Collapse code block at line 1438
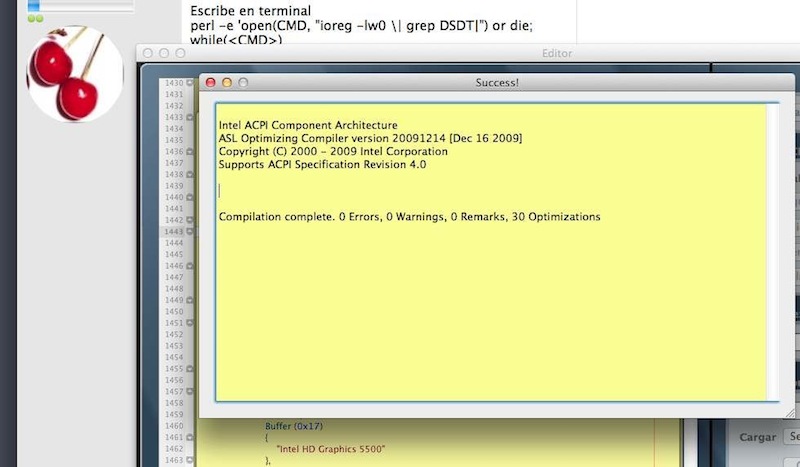 point(189,175)
